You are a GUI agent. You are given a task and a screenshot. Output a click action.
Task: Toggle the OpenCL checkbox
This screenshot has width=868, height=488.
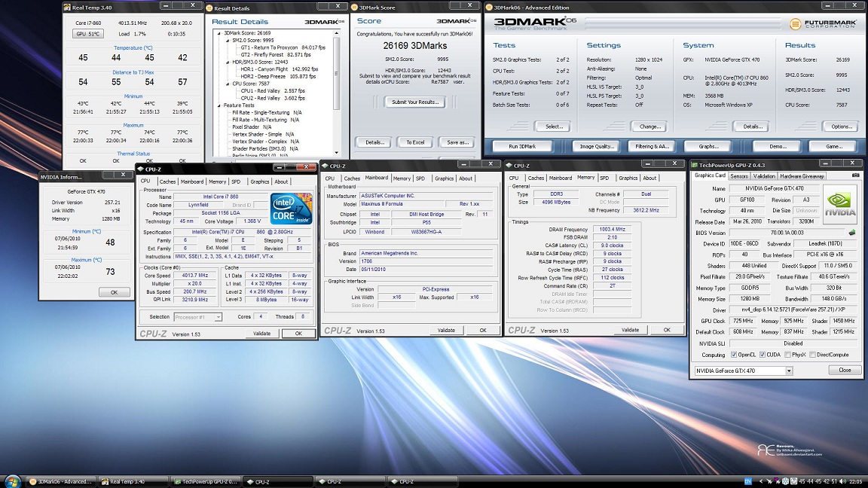point(734,355)
